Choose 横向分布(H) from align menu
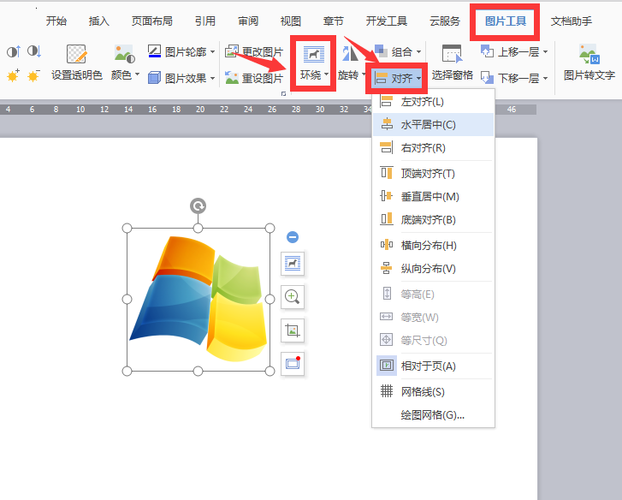622x500 pixels. click(433, 245)
